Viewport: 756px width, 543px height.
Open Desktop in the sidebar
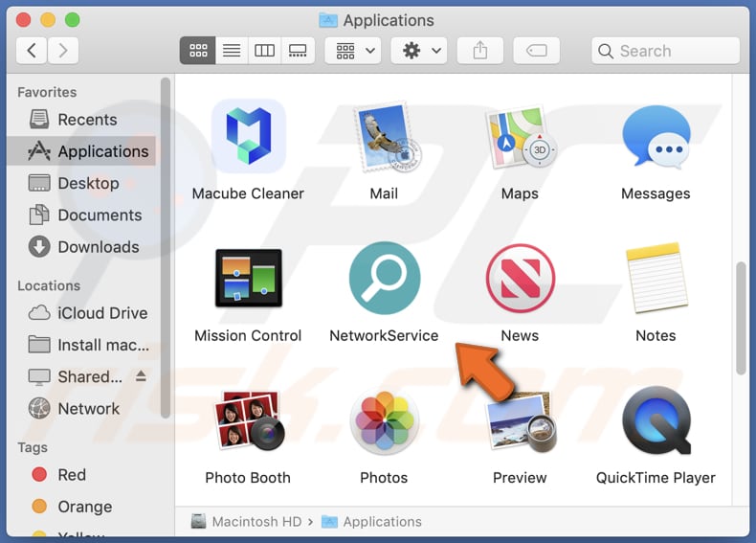[x=81, y=183]
